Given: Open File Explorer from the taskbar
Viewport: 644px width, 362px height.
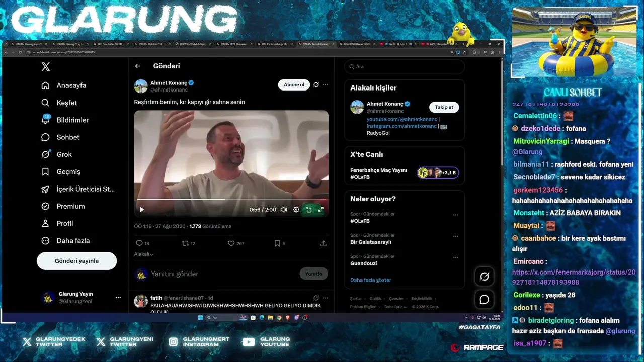Looking at the screenshot, I should pyautogui.click(x=271, y=318).
